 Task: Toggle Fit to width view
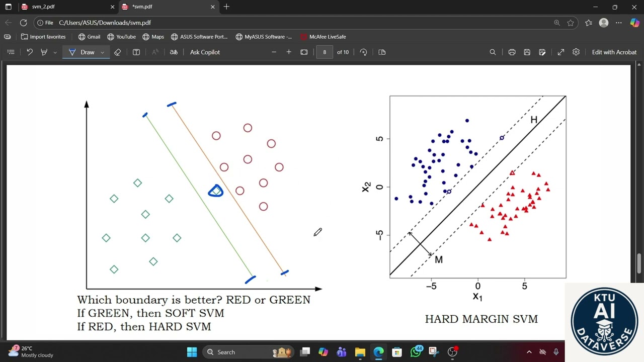click(x=304, y=52)
